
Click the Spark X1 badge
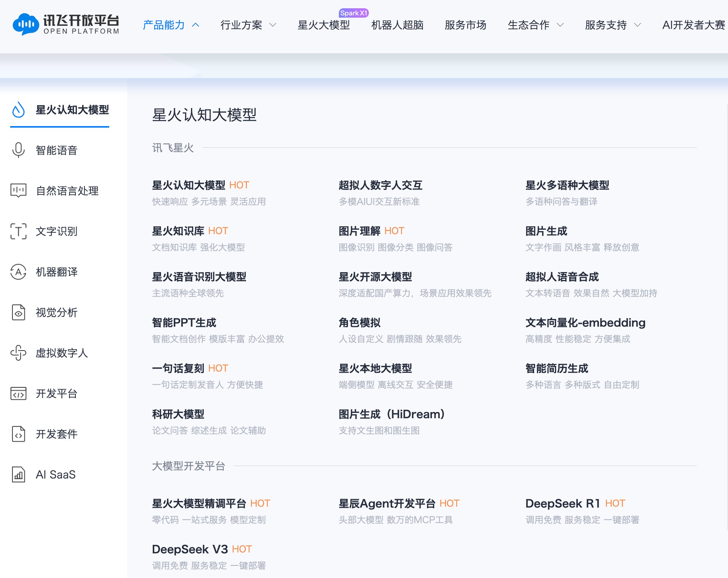click(x=353, y=13)
